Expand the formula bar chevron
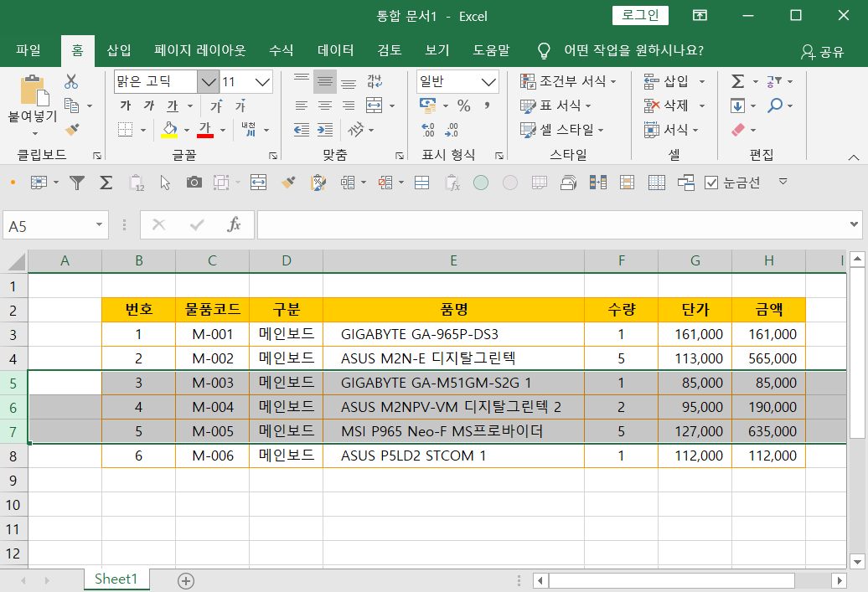Screen dimensions: 868x592 pyautogui.click(x=854, y=224)
